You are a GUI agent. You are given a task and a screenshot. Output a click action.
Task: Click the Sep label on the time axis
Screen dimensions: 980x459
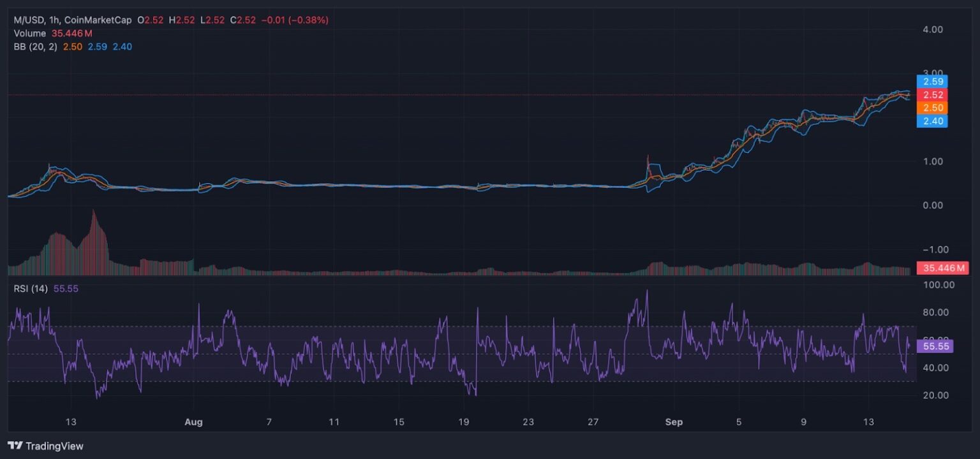click(x=674, y=422)
